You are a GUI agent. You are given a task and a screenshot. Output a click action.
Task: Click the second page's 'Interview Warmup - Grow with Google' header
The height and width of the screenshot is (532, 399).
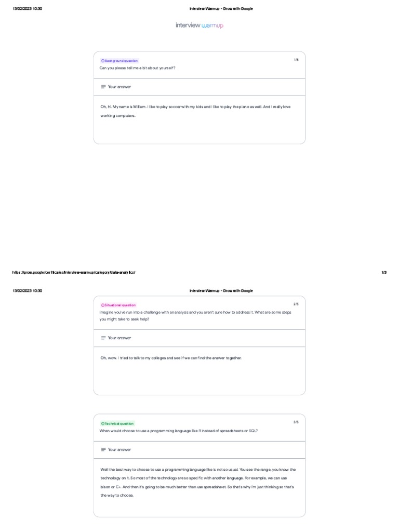pyautogui.click(x=221, y=291)
